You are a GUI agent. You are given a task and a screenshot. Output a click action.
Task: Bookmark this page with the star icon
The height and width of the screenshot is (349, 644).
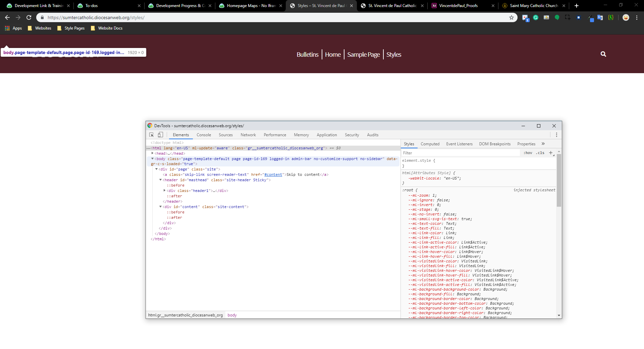[511, 17]
